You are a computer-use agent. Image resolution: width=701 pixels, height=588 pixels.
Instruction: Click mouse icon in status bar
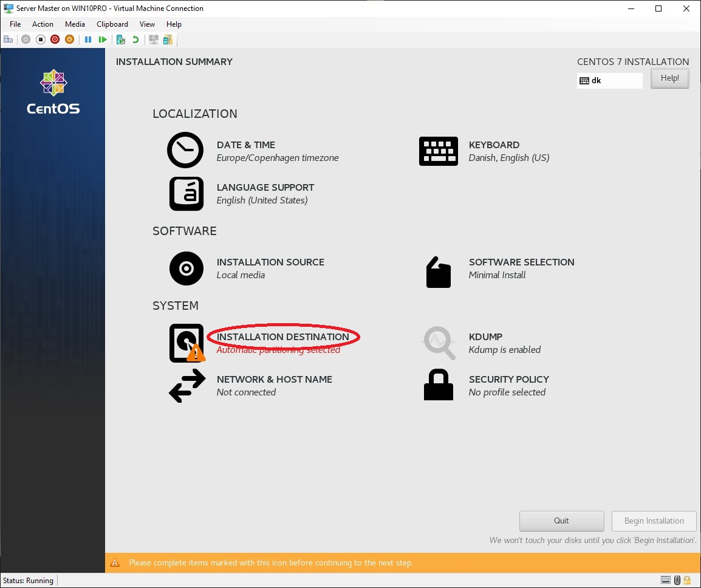(677, 580)
